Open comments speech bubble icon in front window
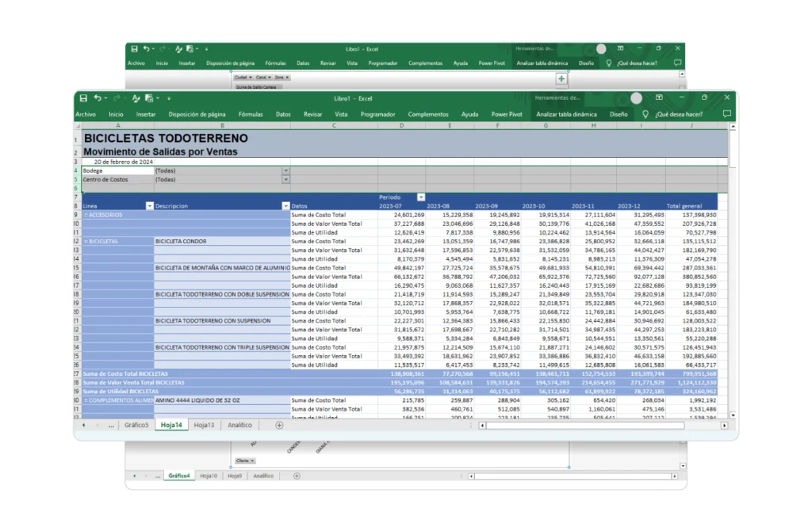The height and width of the screenshot is (520, 812). click(x=727, y=114)
